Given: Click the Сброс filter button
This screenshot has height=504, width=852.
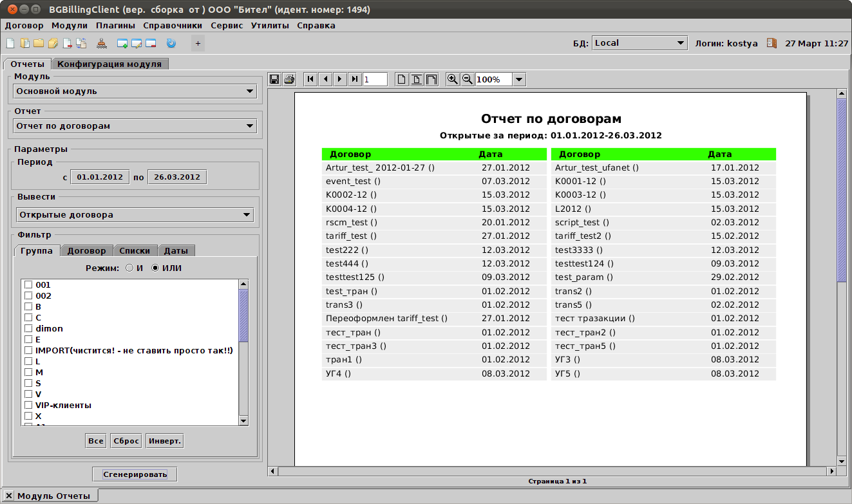Looking at the screenshot, I should [126, 441].
